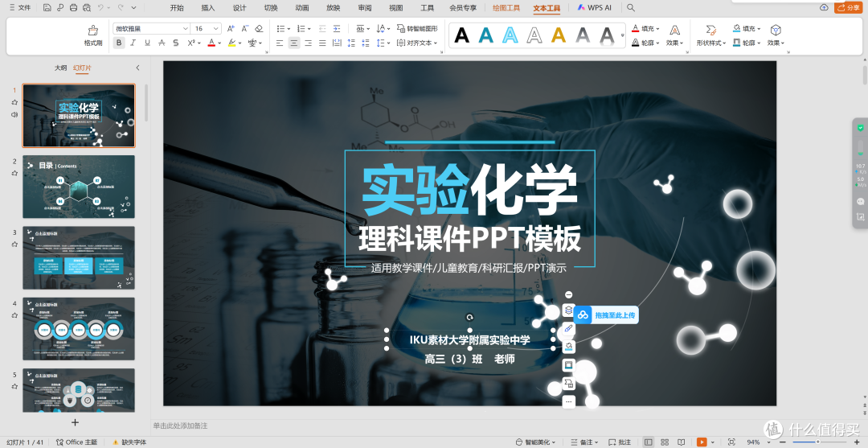Toggle Underline formatting
868x448 pixels.
(147, 43)
